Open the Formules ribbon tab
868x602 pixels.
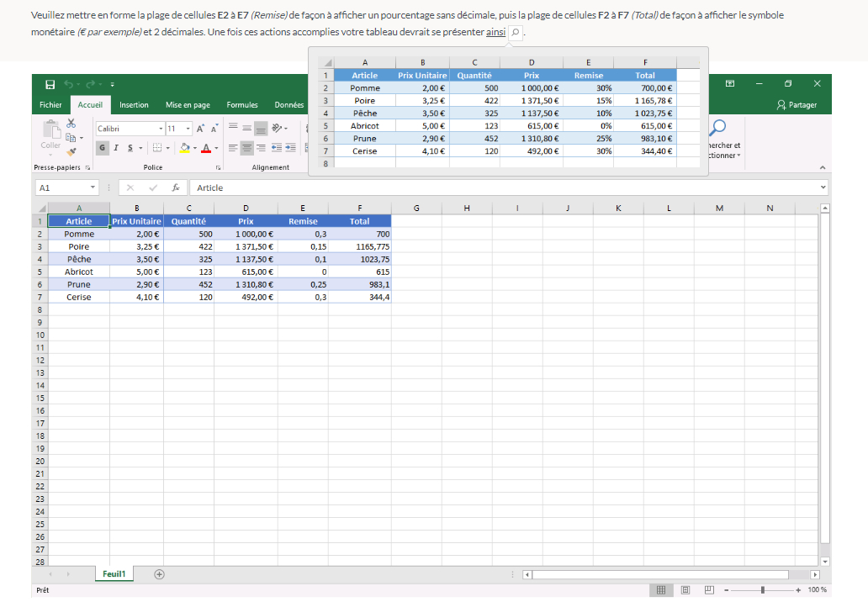(x=242, y=105)
